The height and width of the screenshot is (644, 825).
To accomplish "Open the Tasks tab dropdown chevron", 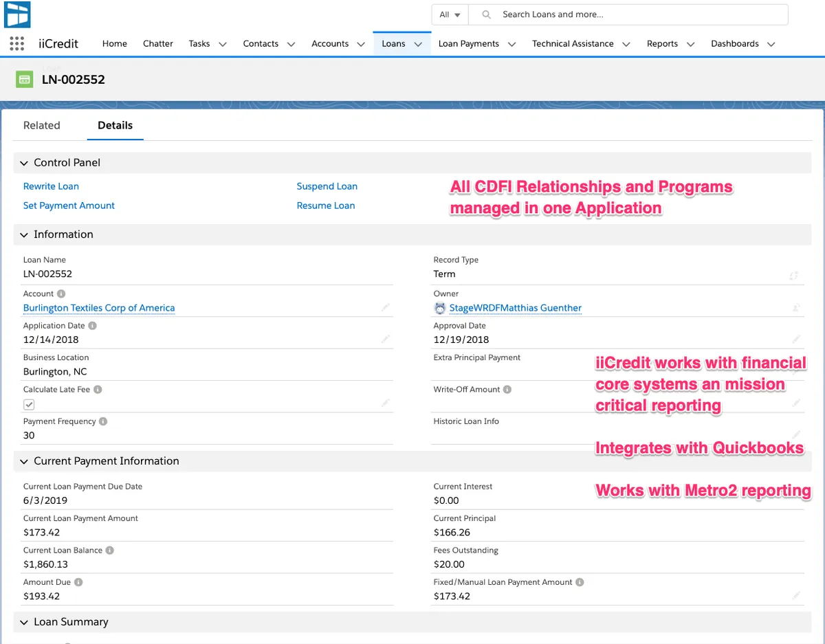I will click(x=223, y=44).
